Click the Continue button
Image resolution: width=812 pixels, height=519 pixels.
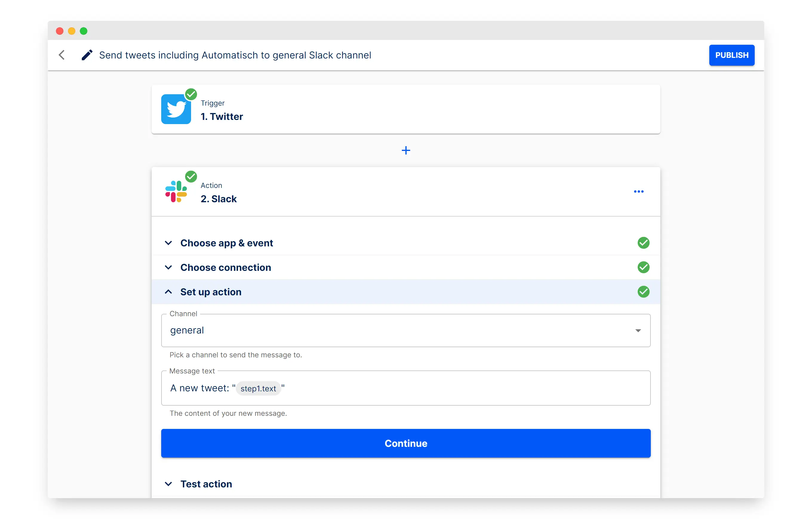pyautogui.click(x=406, y=443)
